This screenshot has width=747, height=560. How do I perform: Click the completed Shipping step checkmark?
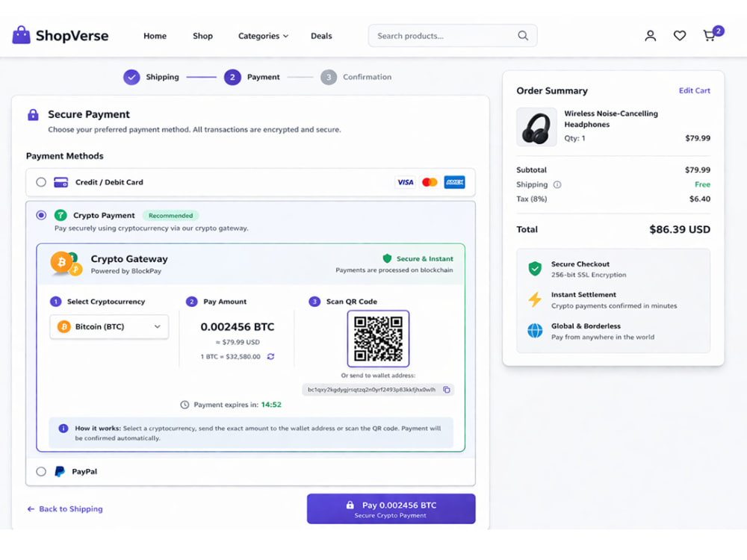tap(131, 77)
